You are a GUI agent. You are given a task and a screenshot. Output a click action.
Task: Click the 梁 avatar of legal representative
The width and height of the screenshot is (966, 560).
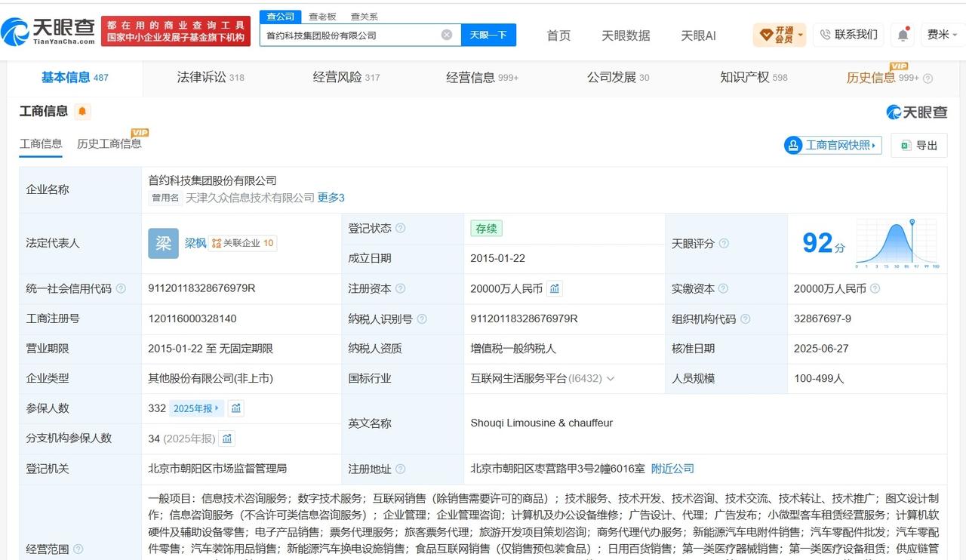tap(163, 243)
